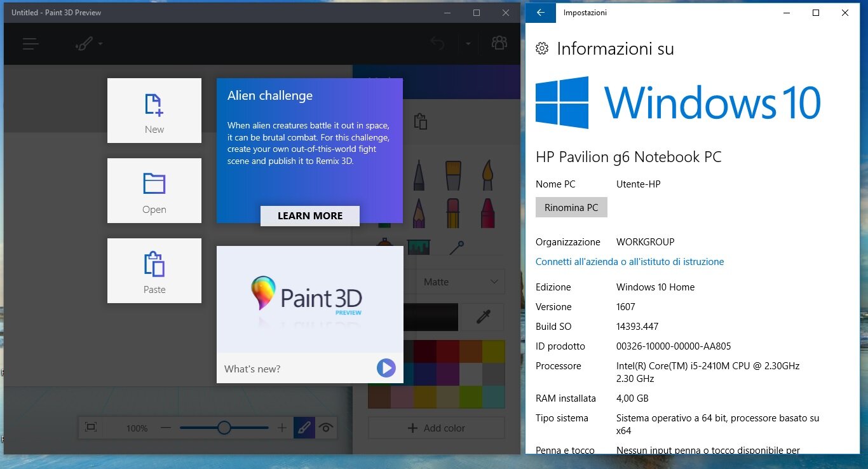Toggle the eye preview mode

326,427
